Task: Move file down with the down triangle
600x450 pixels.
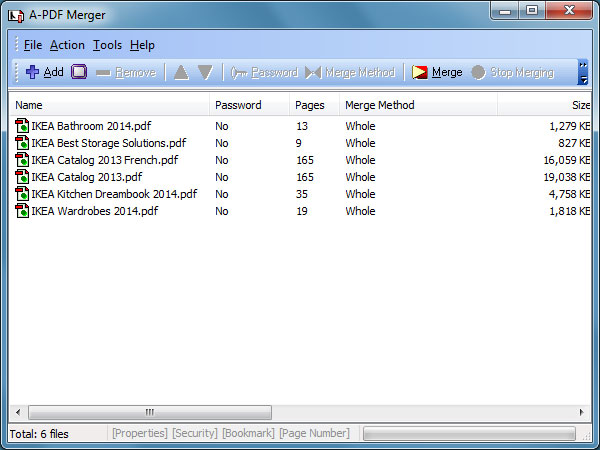Action: pos(205,72)
